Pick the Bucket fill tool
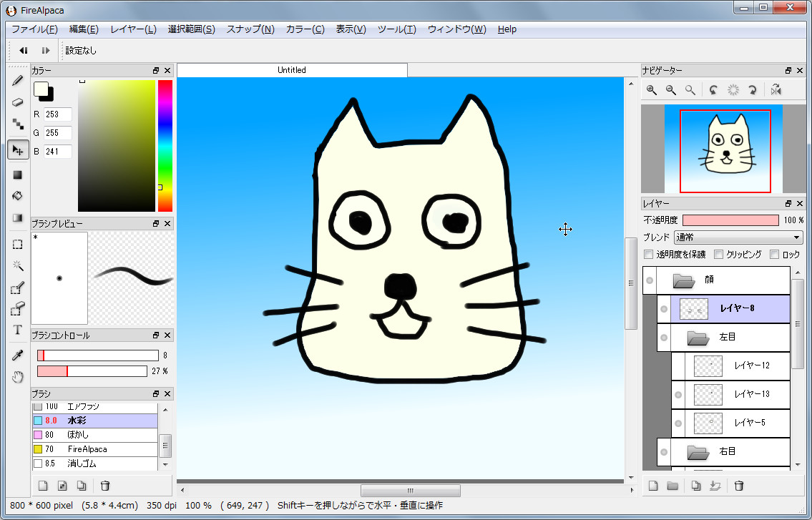 (x=18, y=195)
